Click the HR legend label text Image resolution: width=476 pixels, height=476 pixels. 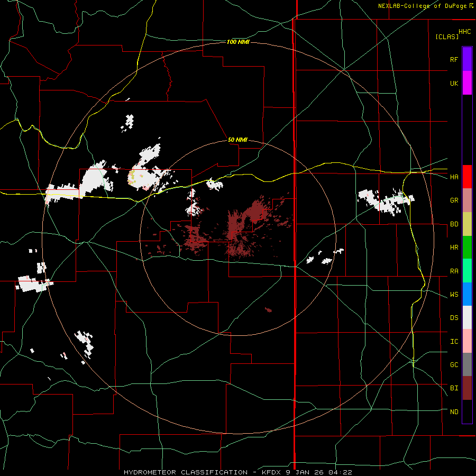(454, 248)
